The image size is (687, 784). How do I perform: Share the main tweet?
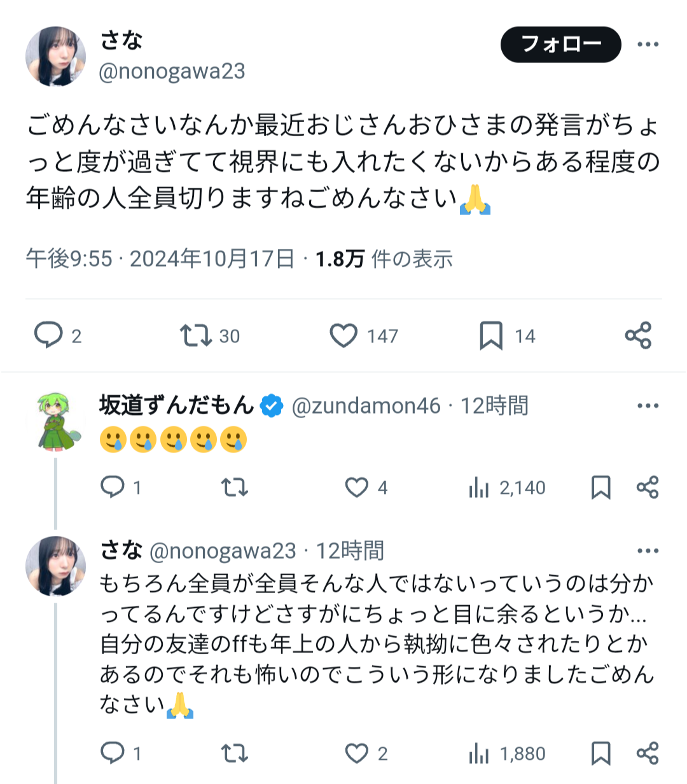[x=638, y=335]
